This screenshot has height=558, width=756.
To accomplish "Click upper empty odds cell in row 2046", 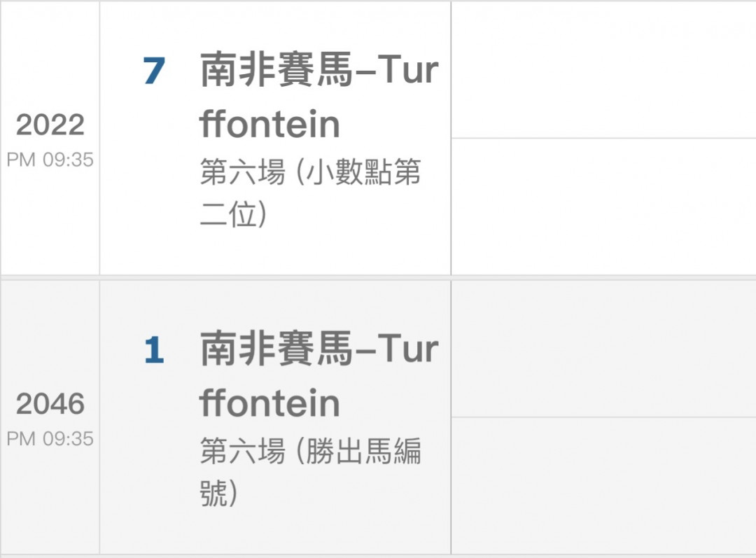I will click(x=603, y=349).
